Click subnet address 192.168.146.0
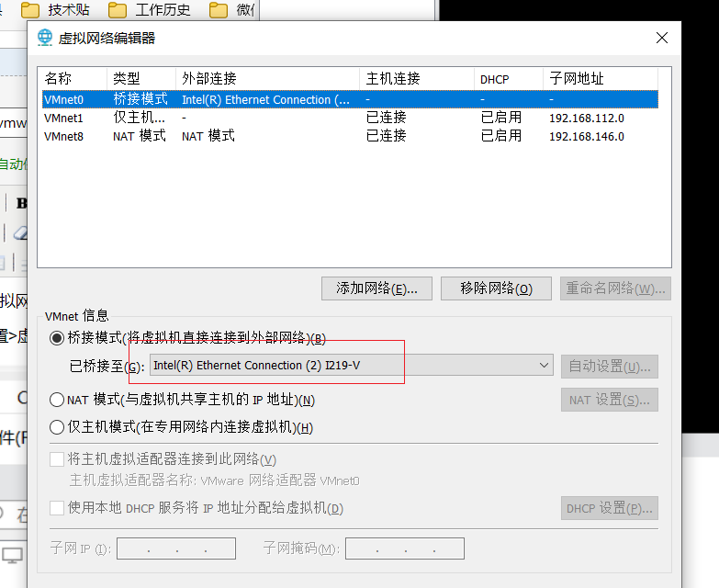Image resolution: width=719 pixels, height=588 pixels. pos(587,137)
